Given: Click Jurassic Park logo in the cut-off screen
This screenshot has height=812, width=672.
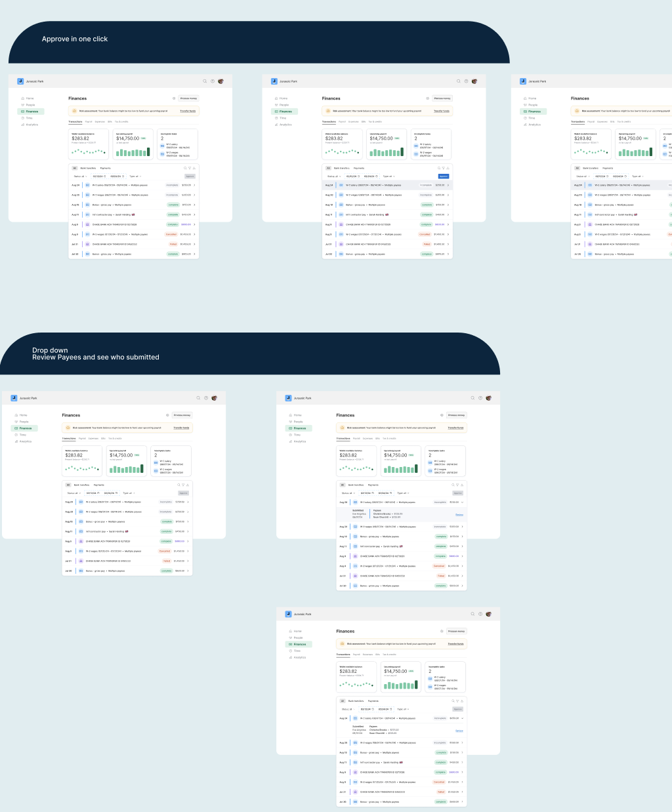Looking at the screenshot, I should [x=523, y=81].
